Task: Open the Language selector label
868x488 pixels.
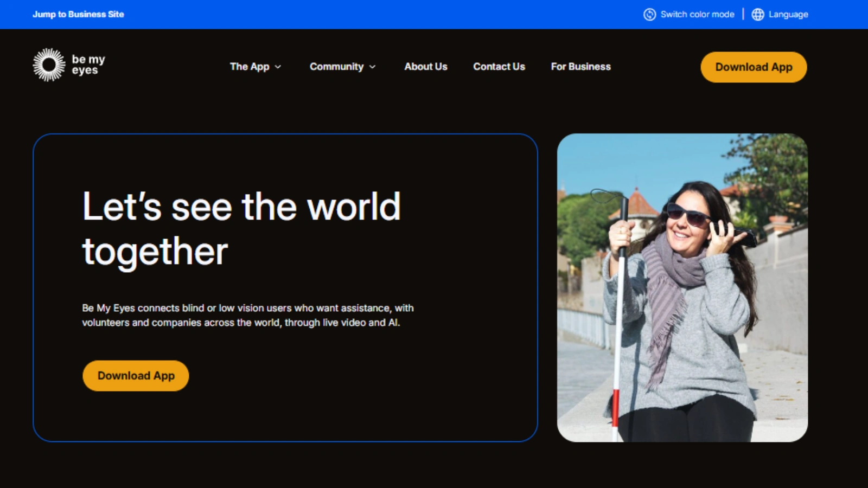Action: point(788,15)
